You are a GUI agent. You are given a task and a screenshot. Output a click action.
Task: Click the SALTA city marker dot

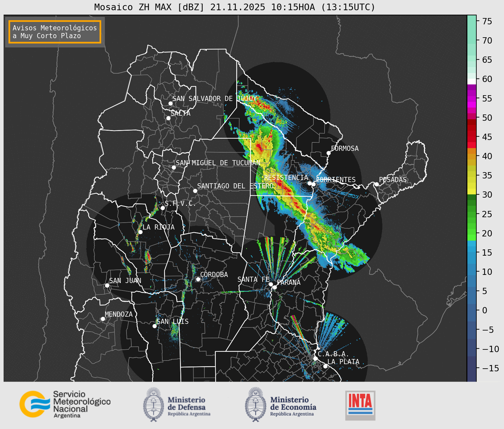[x=169, y=118]
